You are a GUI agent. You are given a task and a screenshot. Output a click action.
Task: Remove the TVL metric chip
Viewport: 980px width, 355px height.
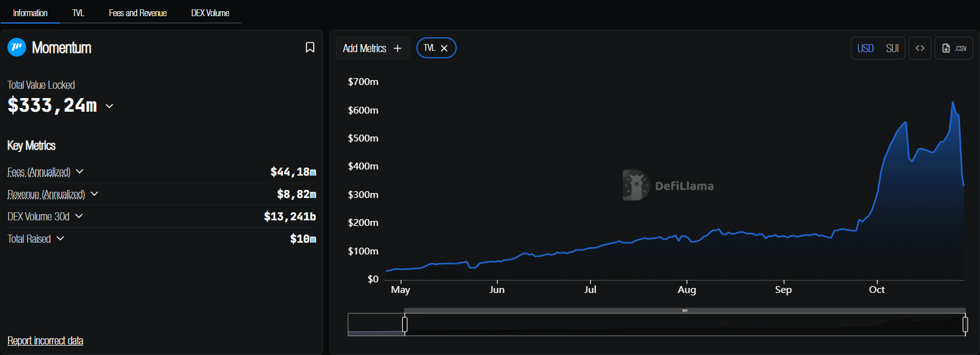pyautogui.click(x=444, y=48)
